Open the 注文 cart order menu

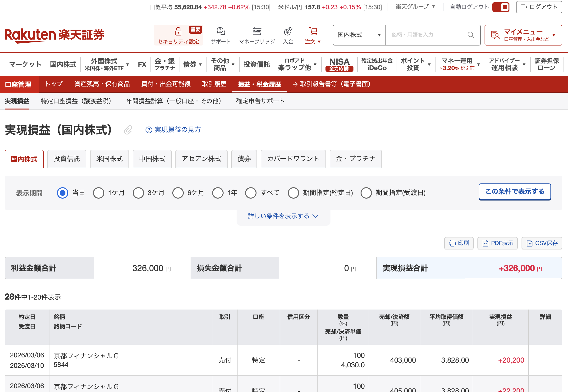click(x=313, y=36)
